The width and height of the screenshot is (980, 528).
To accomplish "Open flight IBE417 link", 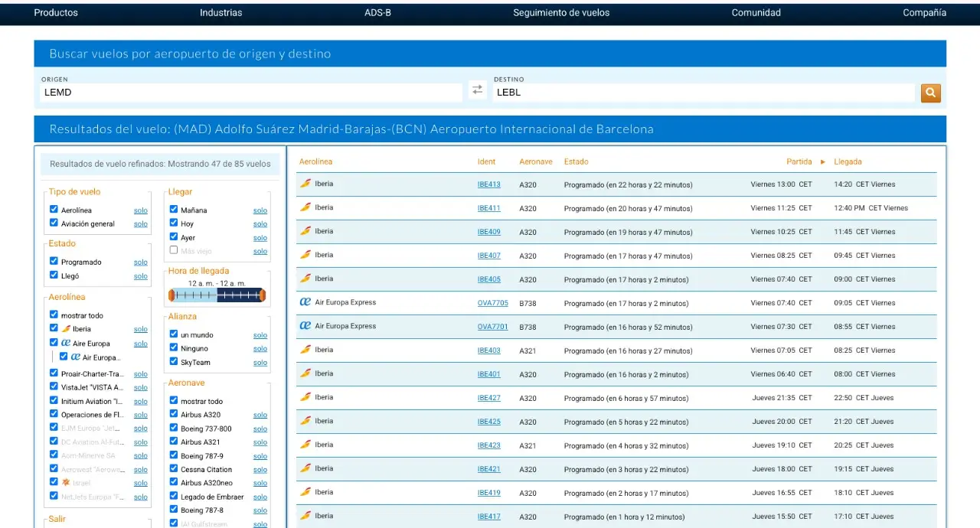I will (x=488, y=517).
